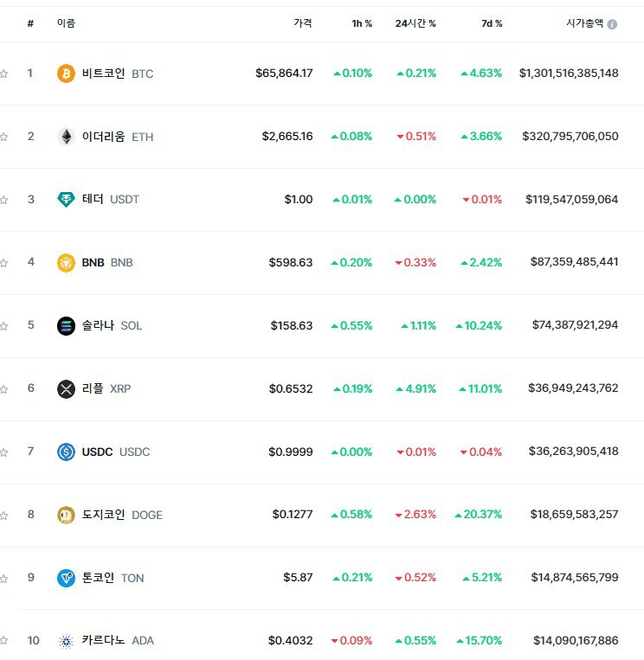This screenshot has height=660, width=644.
Task: Sort by the 24시간 % column header
Action: pyautogui.click(x=415, y=23)
